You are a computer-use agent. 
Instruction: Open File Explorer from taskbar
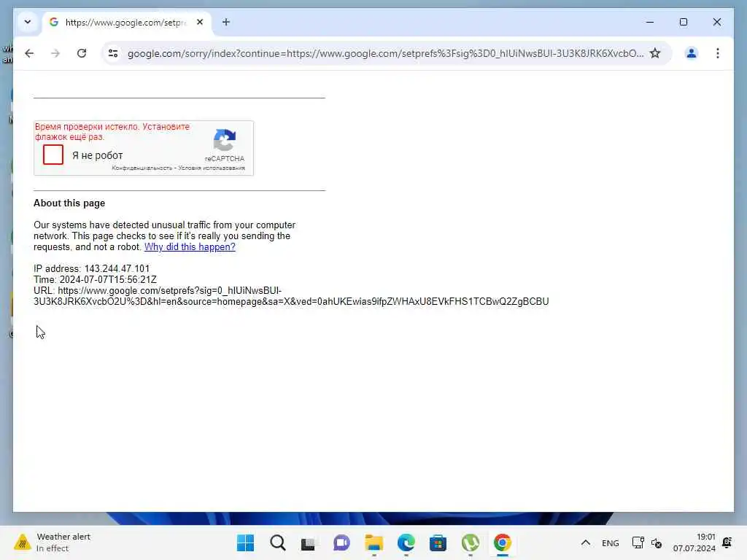pos(374,542)
